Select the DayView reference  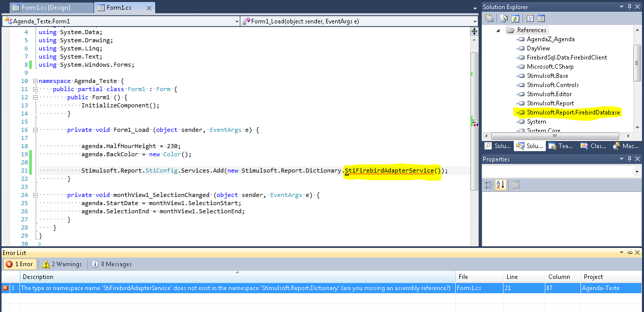(x=538, y=48)
